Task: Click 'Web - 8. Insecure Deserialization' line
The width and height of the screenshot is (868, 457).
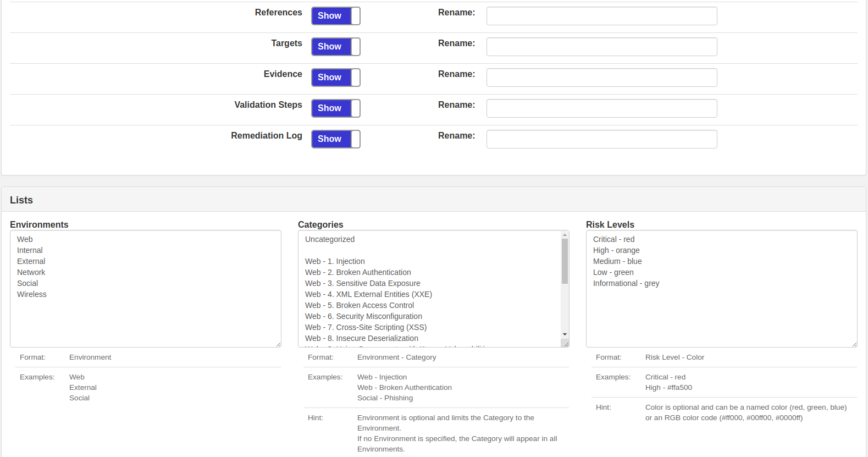Action: pyautogui.click(x=362, y=338)
